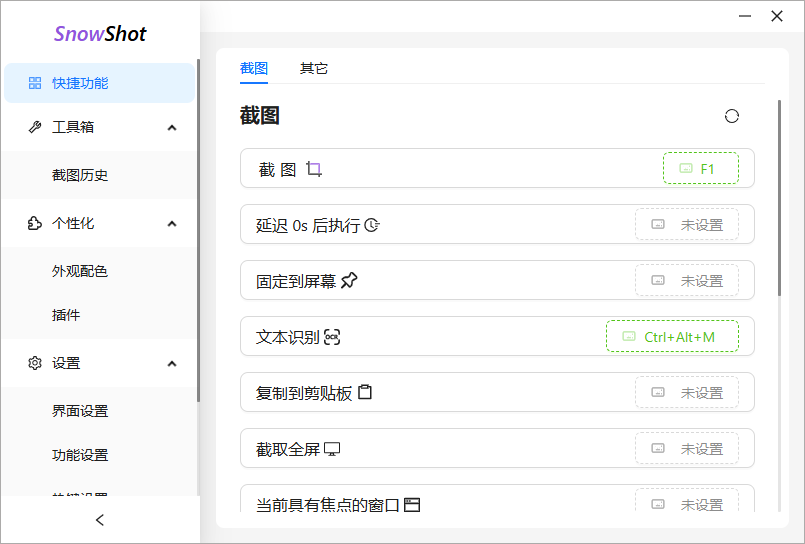Collapse the 工具箱 sidebar section
The height and width of the screenshot is (544, 805).
(x=171, y=127)
